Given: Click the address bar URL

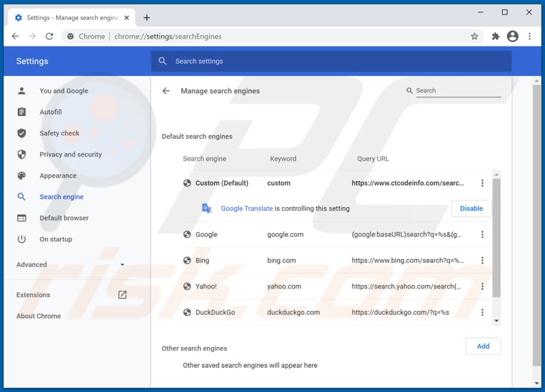Looking at the screenshot, I should pos(168,36).
